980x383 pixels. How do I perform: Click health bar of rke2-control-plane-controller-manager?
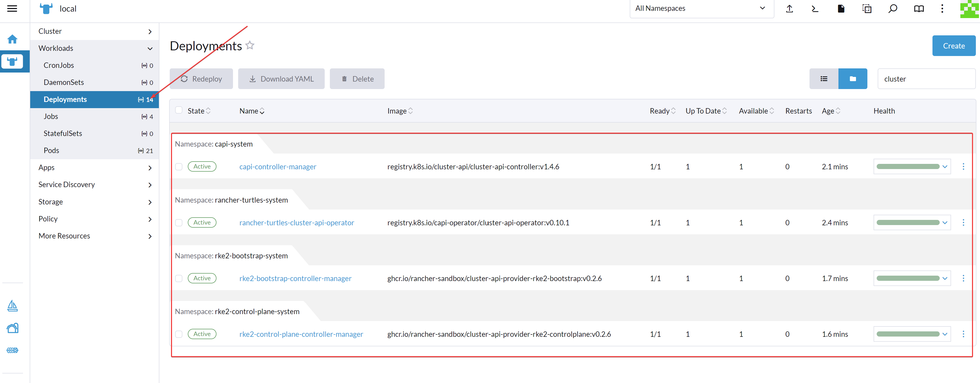(x=908, y=334)
